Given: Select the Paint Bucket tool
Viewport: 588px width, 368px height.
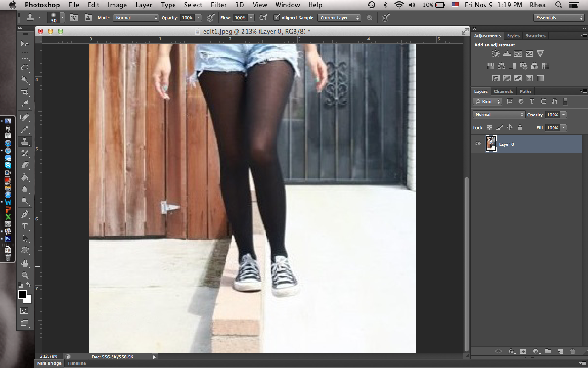Looking at the screenshot, I should point(25,177).
